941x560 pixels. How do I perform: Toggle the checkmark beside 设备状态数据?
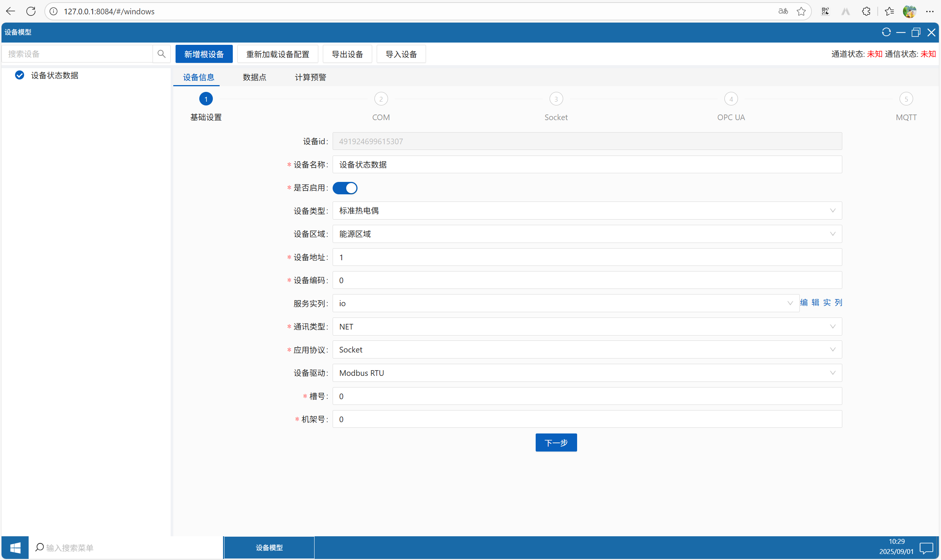20,75
